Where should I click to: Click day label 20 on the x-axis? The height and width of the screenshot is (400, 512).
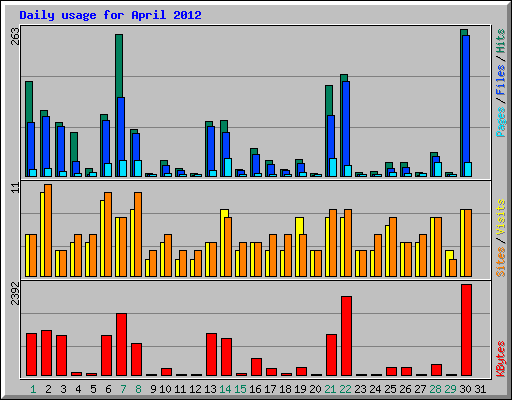(315, 389)
